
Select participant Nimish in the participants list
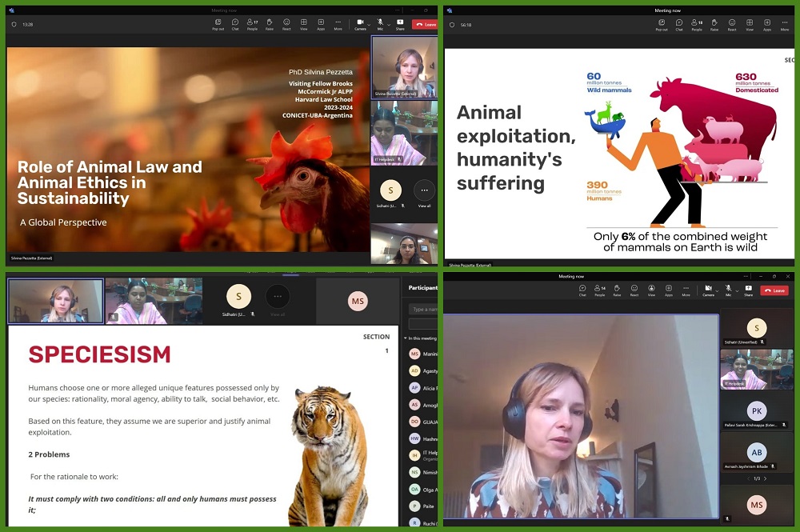point(423,472)
